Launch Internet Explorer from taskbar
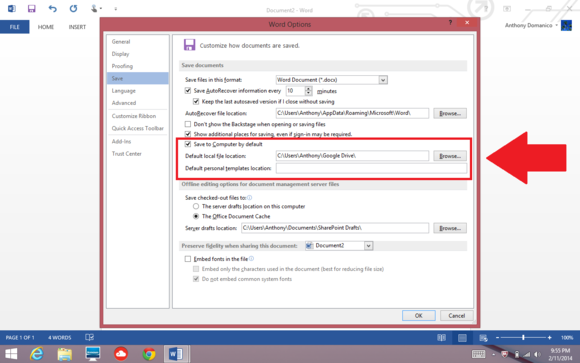580x363 pixels. click(x=37, y=354)
